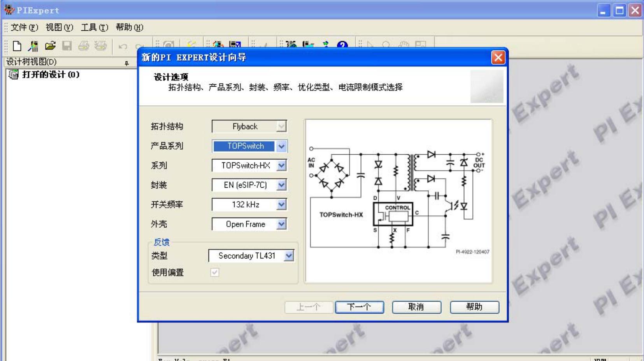Launch the new design wizard icon
Image resolution: width=644 pixels, height=361 pixels.
tap(33, 46)
